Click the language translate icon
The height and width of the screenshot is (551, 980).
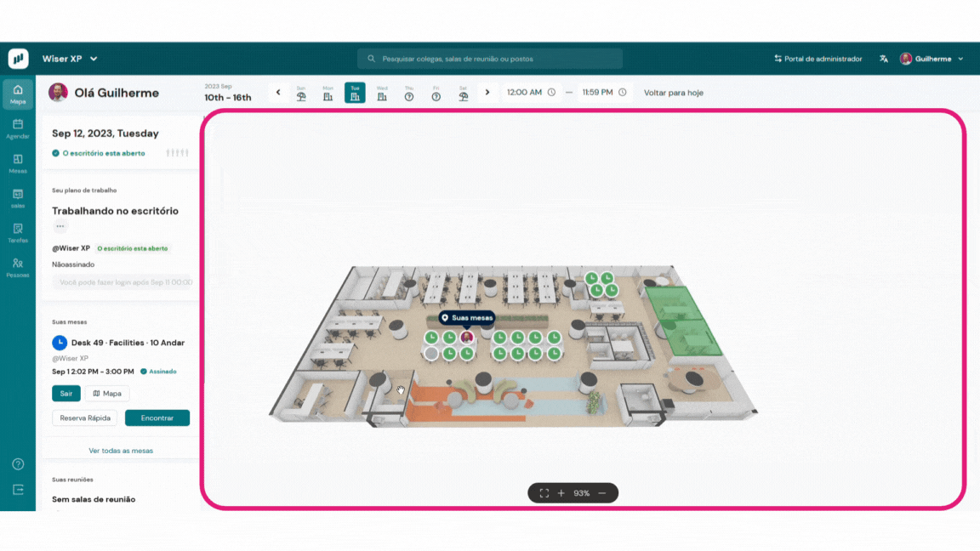884,59
